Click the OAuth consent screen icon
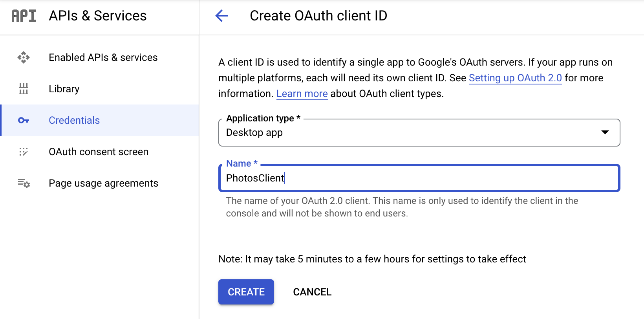 point(24,152)
